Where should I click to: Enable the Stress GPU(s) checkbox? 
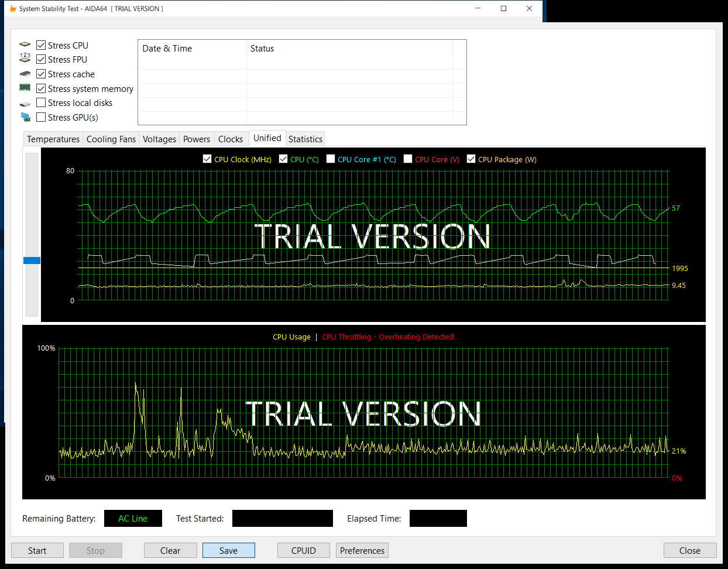click(41, 117)
